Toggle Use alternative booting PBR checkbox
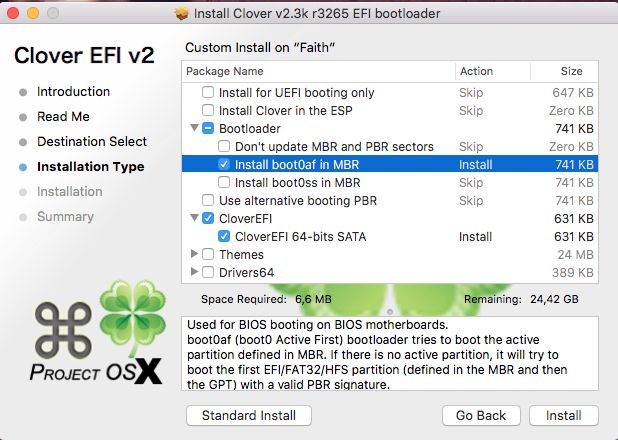 coord(208,200)
